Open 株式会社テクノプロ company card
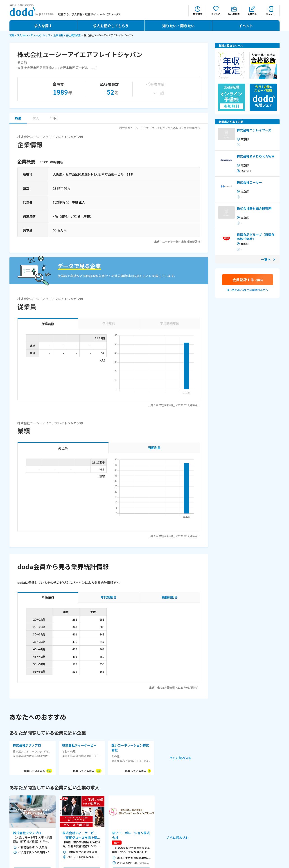Image resolution: width=289 pixels, height=868 pixels. (32, 758)
